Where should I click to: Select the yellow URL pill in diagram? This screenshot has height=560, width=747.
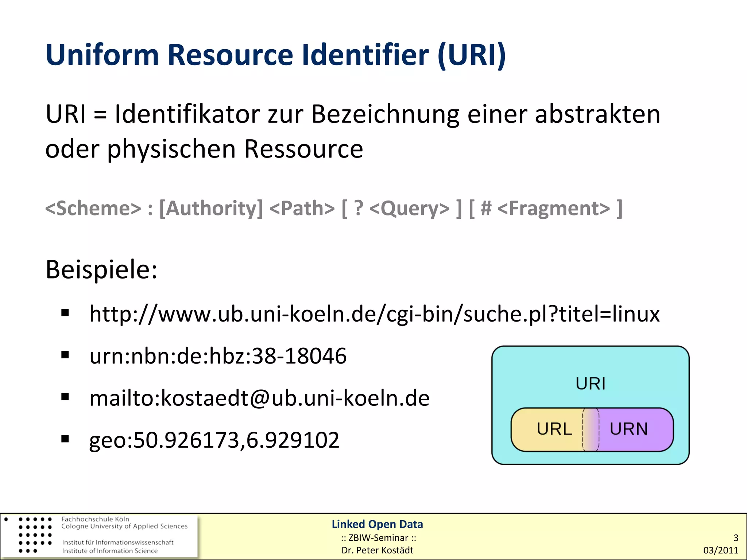[554, 429]
